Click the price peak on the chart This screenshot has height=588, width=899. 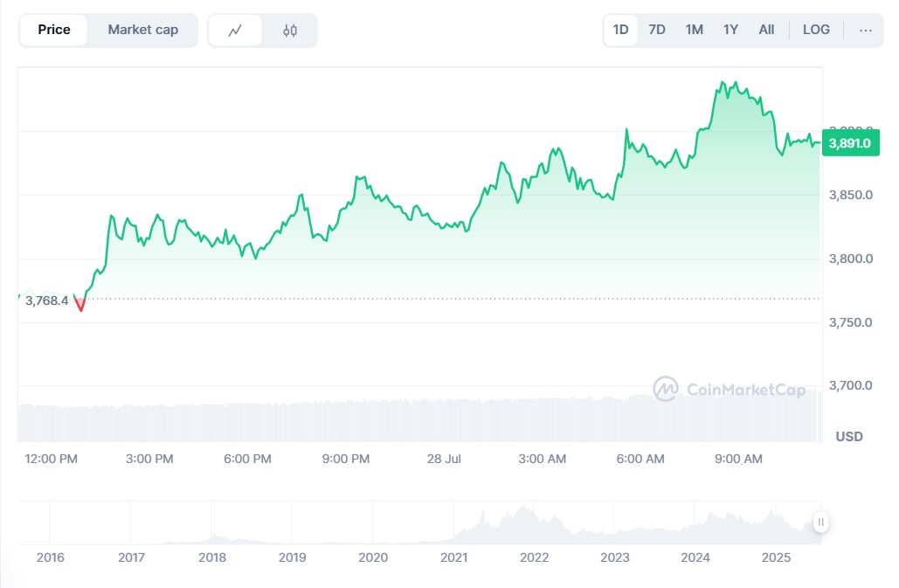723,83
